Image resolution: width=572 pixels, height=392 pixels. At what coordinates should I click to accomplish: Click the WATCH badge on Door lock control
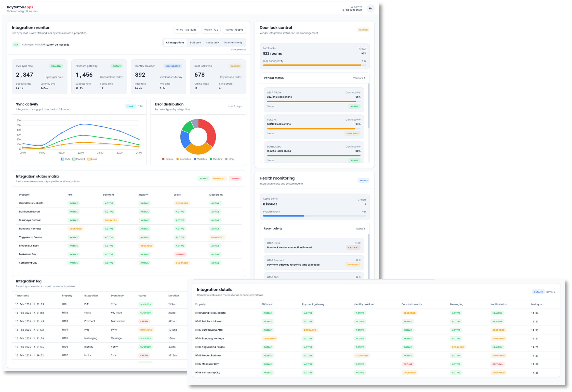click(363, 29)
